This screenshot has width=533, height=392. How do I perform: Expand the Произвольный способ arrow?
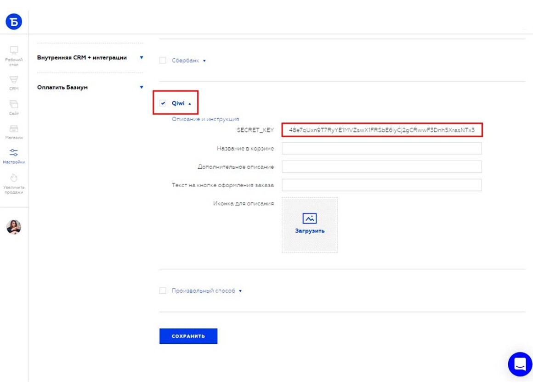tap(240, 291)
